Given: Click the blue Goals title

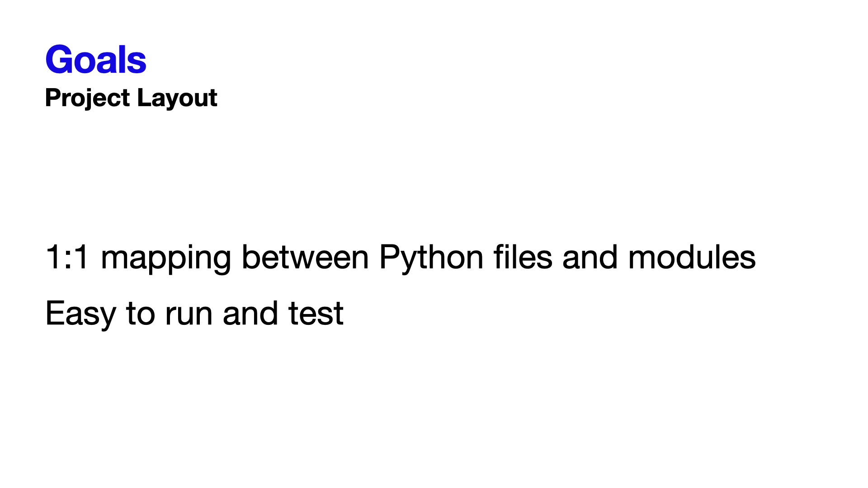Looking at the screenshot, I should (x=96, y=60).
